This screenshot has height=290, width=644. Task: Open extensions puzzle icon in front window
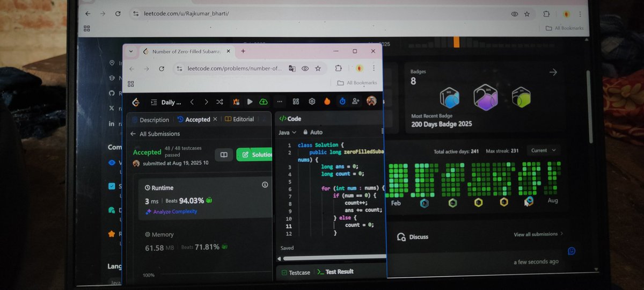click(339, 68)
